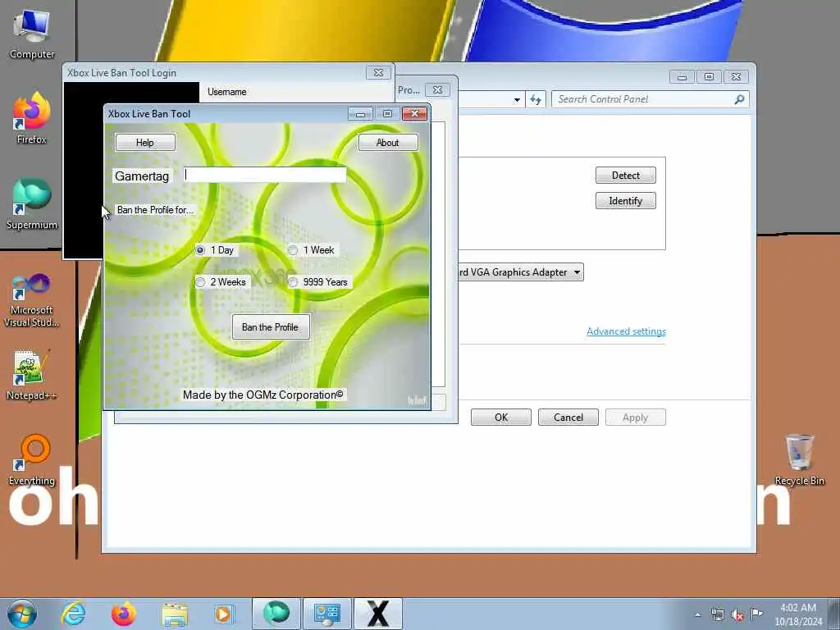Open Windows Explorer from the taskbar
The height and width of the screenshot is (630, 840).
pyautogui.click(x=175, y=614)
